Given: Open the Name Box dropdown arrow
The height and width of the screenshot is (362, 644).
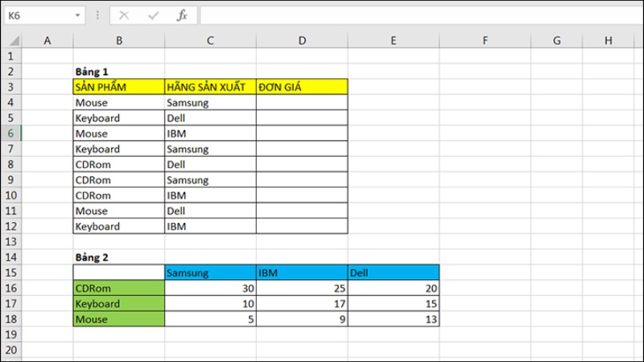Looking at the screenshot, I should [77, 15].
